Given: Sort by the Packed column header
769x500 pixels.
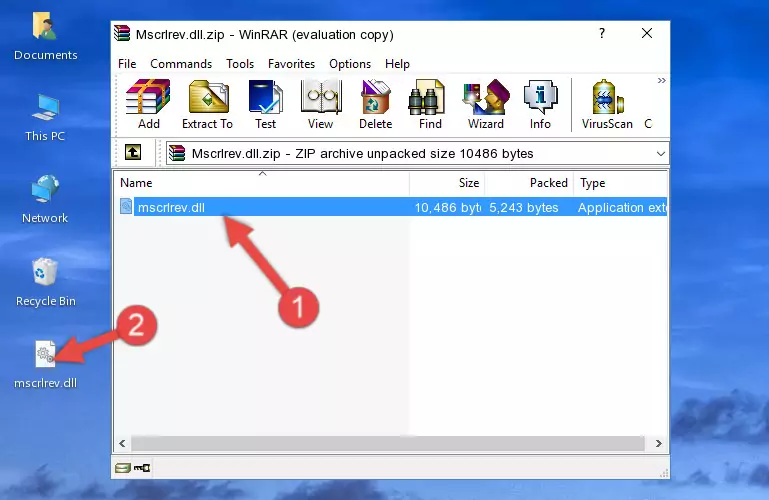Looking at the screenshot, I should click(x=529, y=183).
